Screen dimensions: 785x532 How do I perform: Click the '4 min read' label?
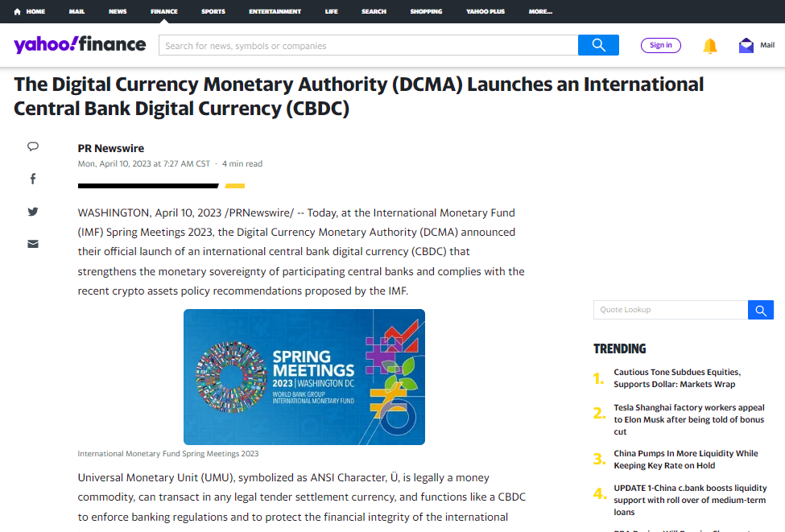click(x=242, y=163)
